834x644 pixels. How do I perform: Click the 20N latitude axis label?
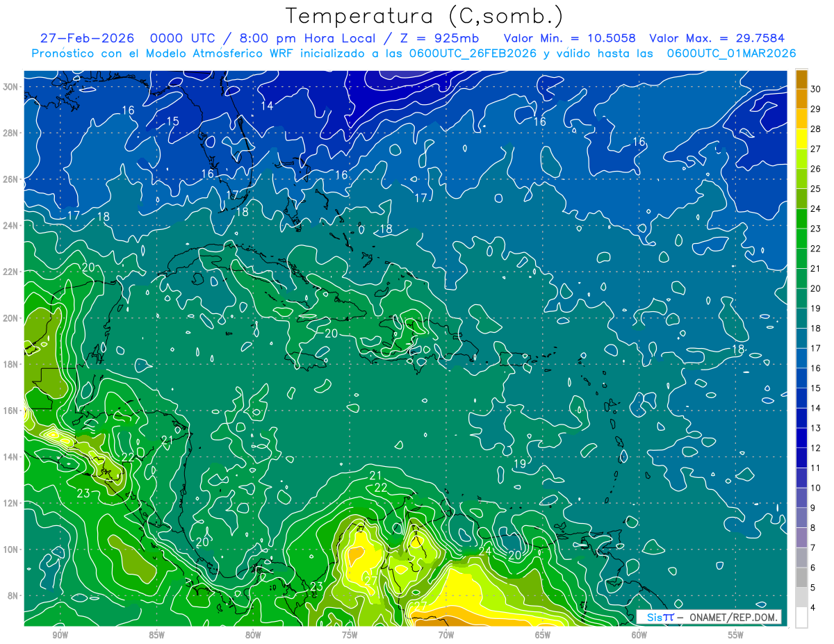(x=10, y=318)
